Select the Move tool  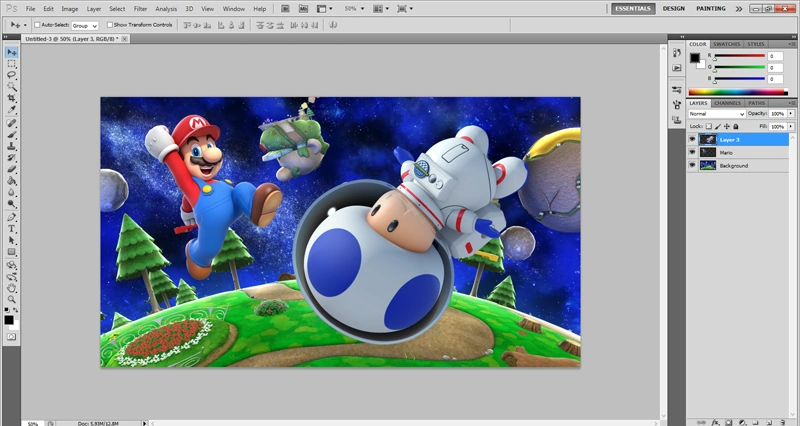click(x=12, y=52)
